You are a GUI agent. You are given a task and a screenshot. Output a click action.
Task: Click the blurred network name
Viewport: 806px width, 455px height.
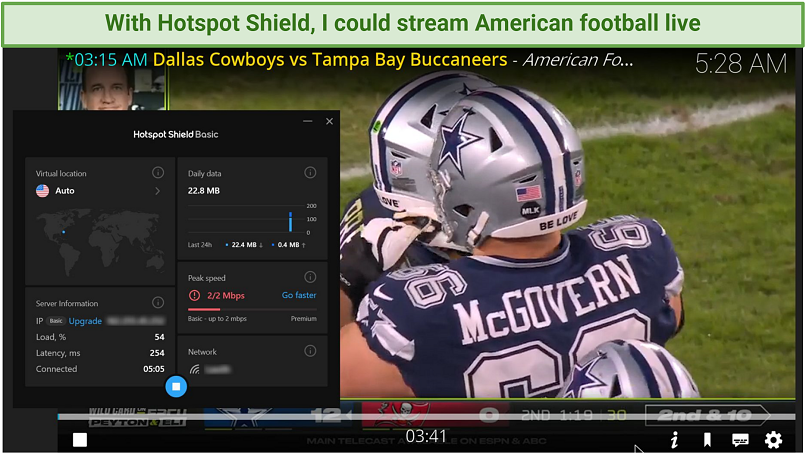coord(217,369)
